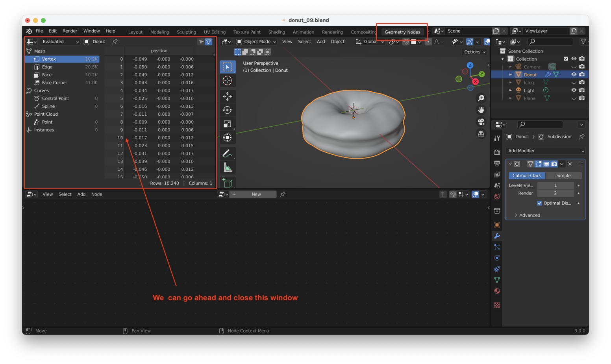Image resolution: width=611 pixels, height=364 pixels.
Task: Select the Rotate tool icon
Action: [x=227, y=110]
